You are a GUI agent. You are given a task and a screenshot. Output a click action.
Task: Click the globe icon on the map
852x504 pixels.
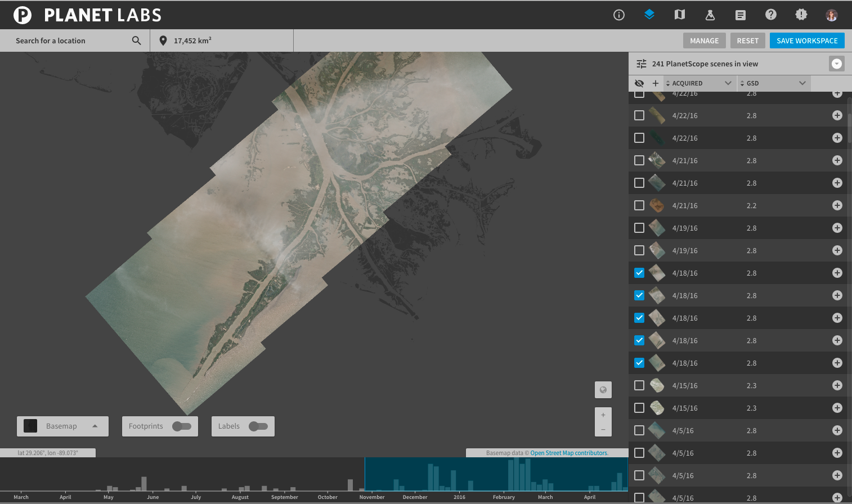pos(603,390)
